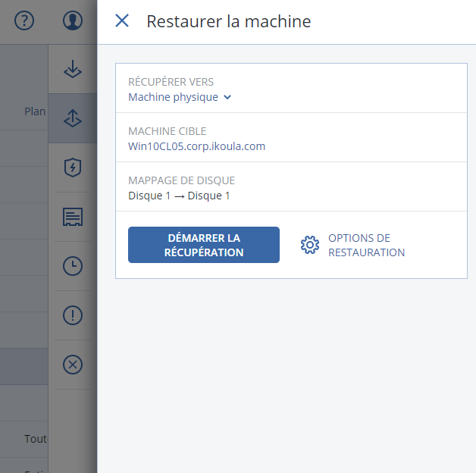Open the clock activities icon
The image size is (476, 473).
tap(73, 266)
